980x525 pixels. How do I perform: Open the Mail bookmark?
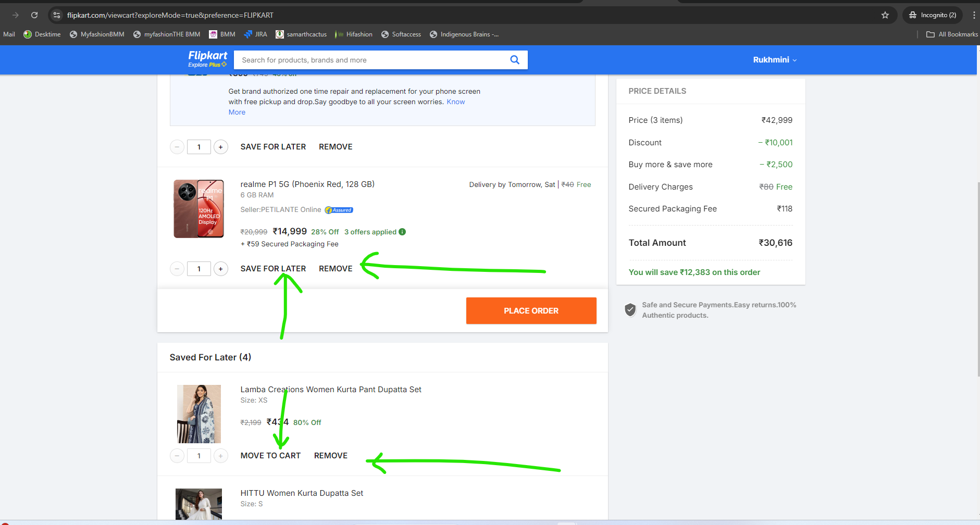(9, 34)
